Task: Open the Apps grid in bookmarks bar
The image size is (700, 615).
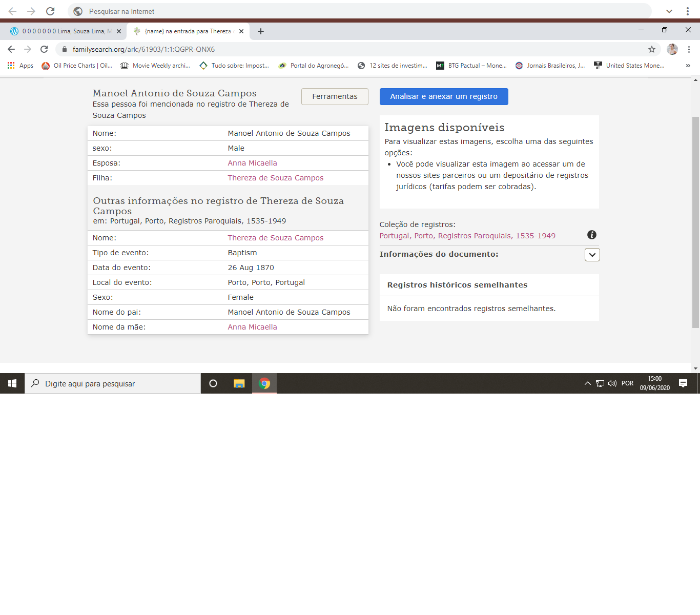Action: [20, 66]
